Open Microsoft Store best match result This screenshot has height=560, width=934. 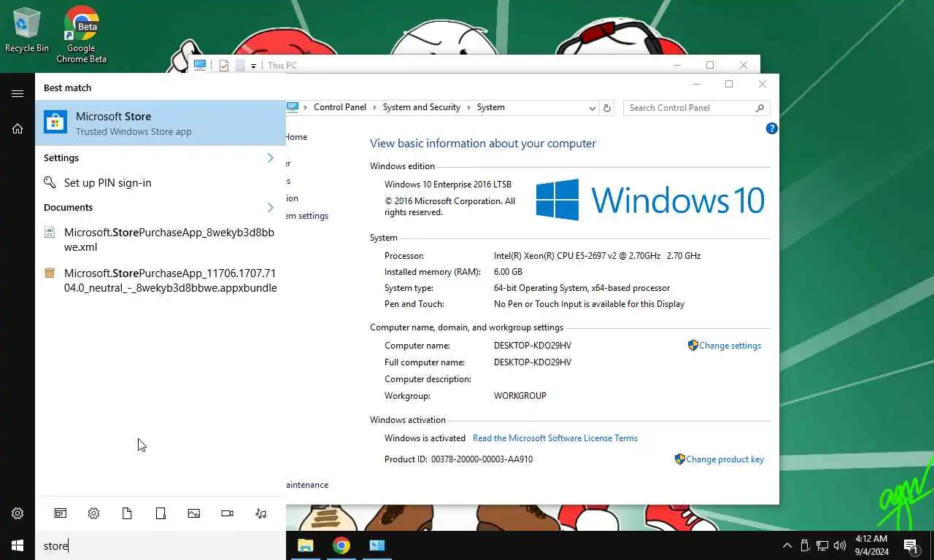coord(161,123)
